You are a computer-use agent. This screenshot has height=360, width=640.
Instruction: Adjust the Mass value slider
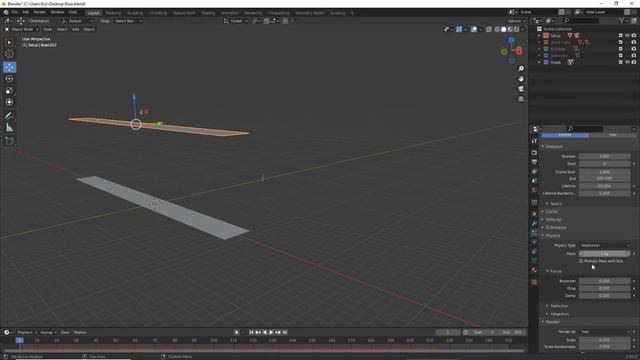click(x=604, y=253)
